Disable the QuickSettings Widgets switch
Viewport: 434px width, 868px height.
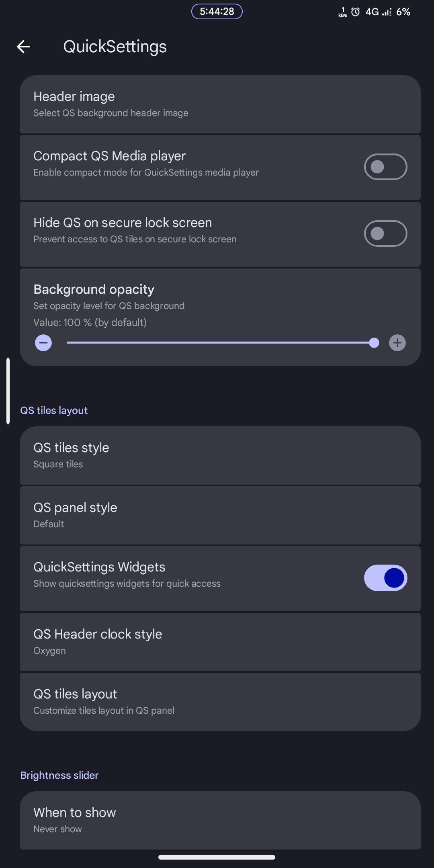(386, 578)
